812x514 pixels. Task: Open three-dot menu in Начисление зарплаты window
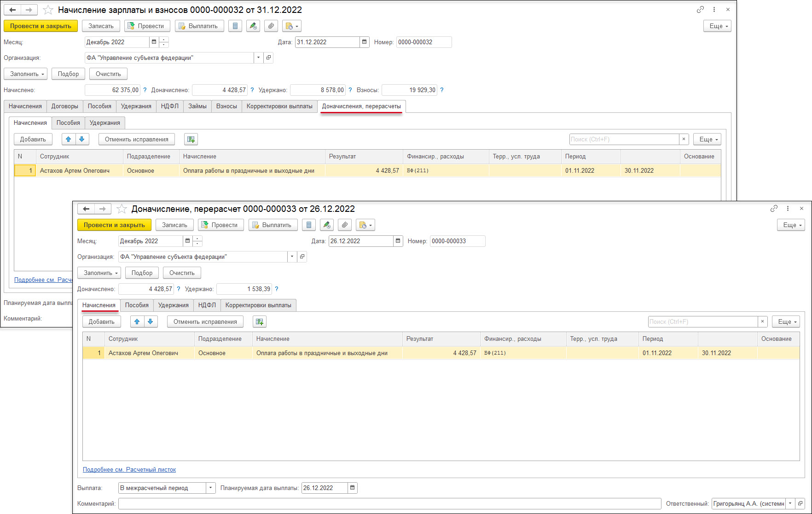tap(714, 10)
